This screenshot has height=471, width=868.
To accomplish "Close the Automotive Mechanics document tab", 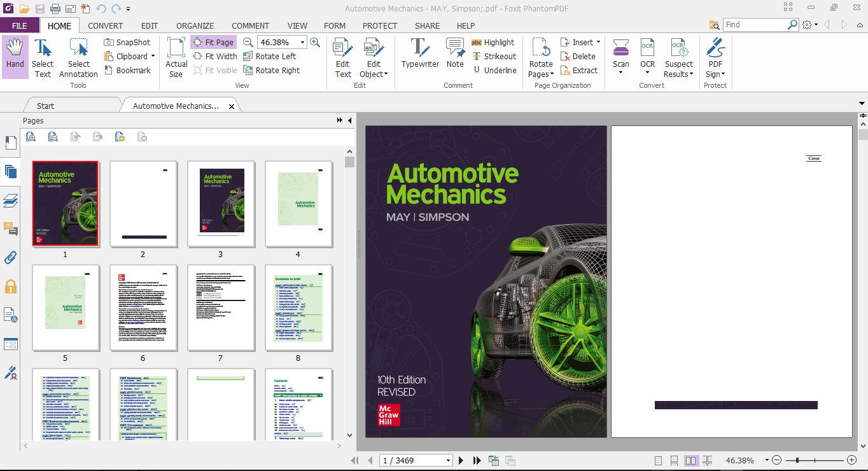I will pyautogui.click(x=231, y=106).
